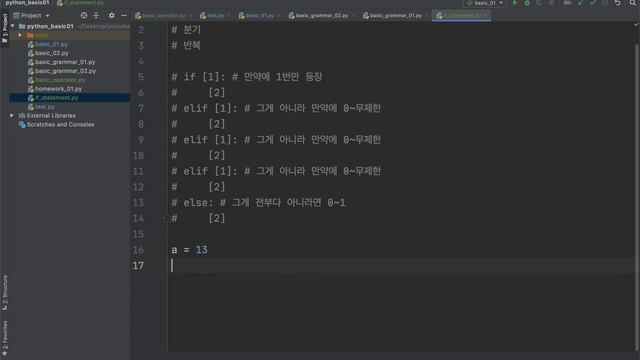640x360 pixels.
Task: Close the test.py editor tab
Action: pyautogui.click(x=229, y=16)
